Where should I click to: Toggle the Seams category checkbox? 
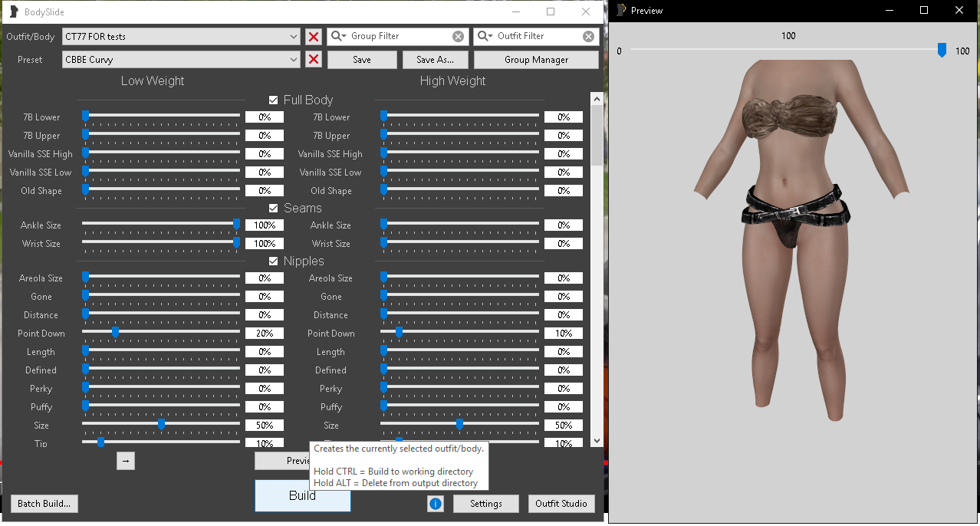[273, 209]
